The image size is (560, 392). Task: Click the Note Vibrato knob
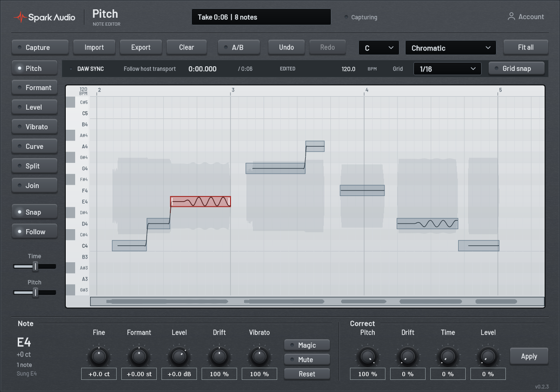coord(259,357)
